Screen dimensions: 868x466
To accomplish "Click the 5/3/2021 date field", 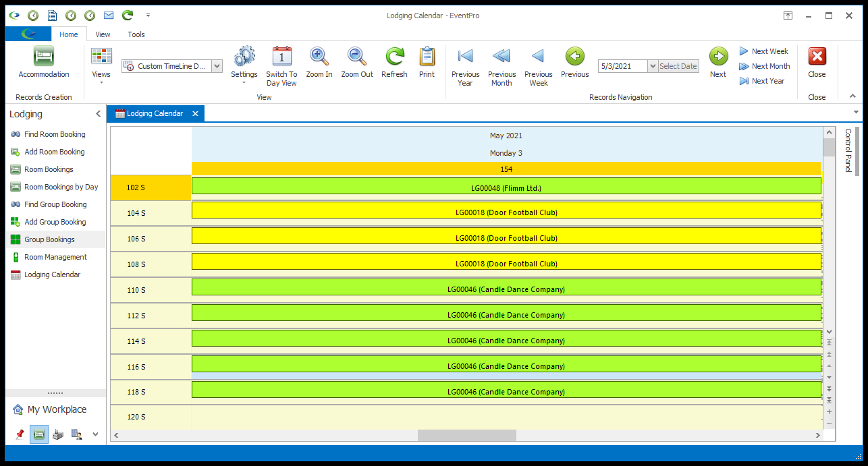I will coord(622,66).
